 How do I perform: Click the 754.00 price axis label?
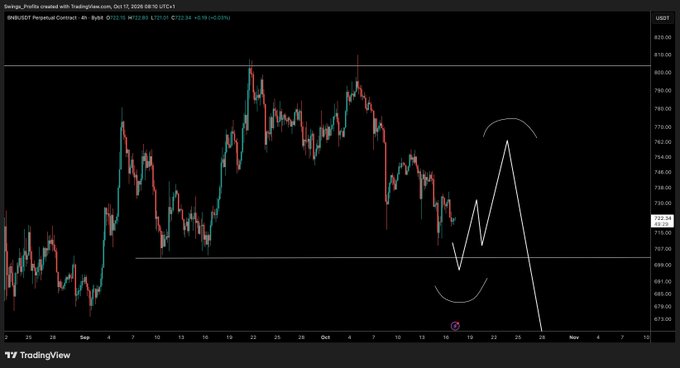[x=662, y=157]
